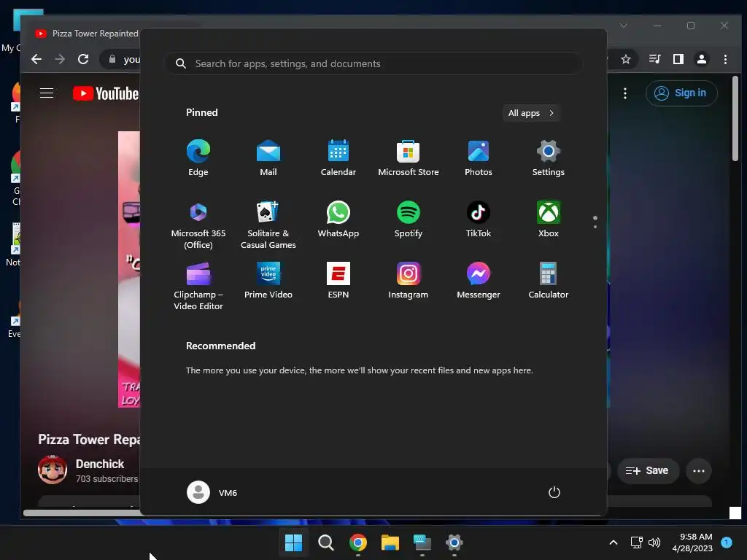
Task: Launch Prime Video
Action: tap(268, 281)
